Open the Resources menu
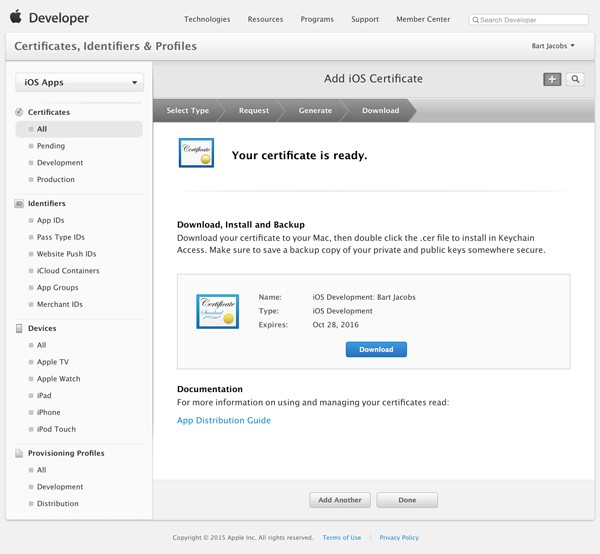Image resolution: width=600 pixels, height=554 pixels. [x=265, y=19]
